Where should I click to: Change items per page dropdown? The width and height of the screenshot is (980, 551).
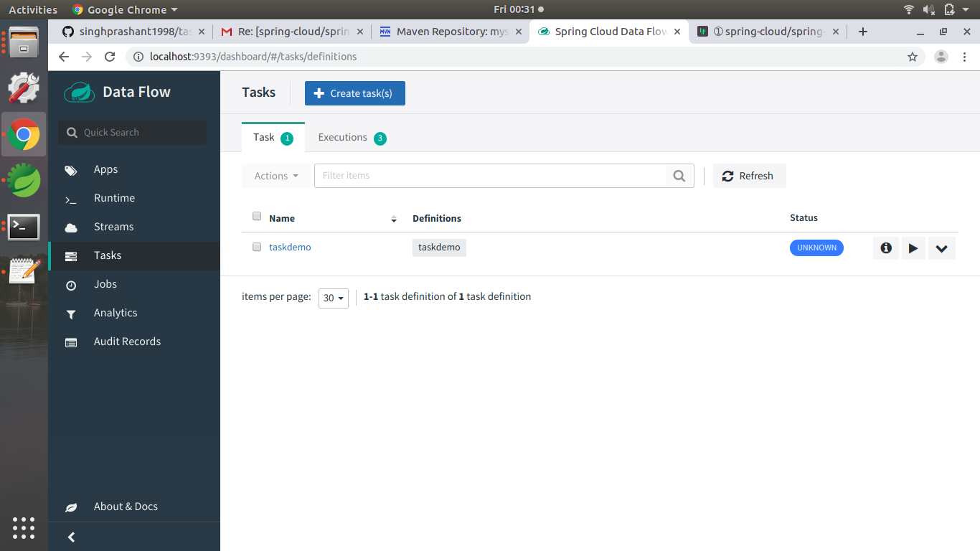334,298
